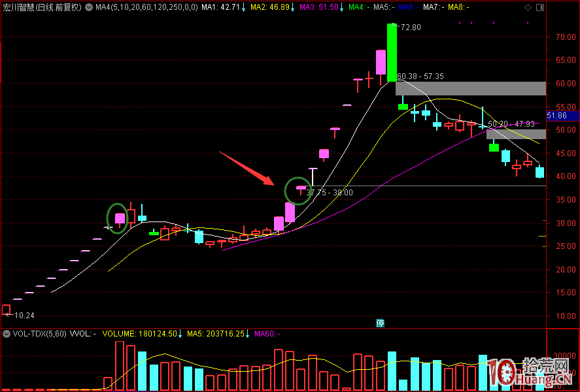Click the VOLUME: 180124.50 readout
The height and width of the screenshot is (392, 580).
[x=139, y=334]
